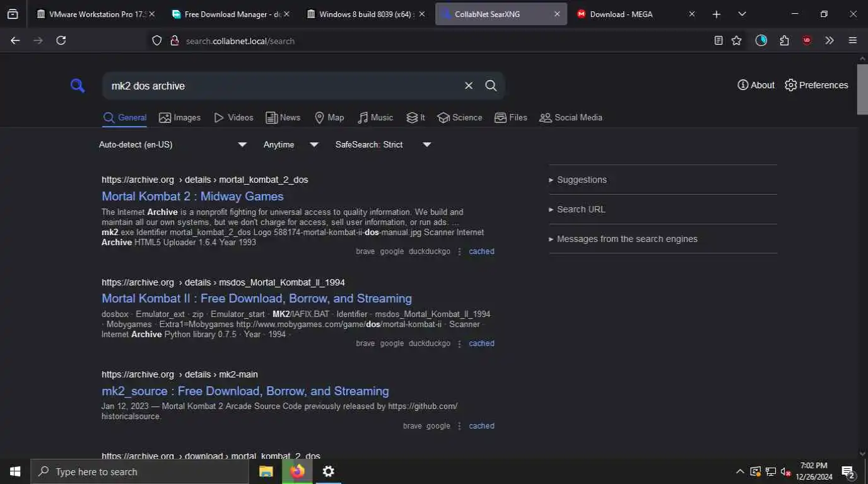Open cached link for mk2_source result
Viewport: 868px width, 484px height.
[481, 426]
